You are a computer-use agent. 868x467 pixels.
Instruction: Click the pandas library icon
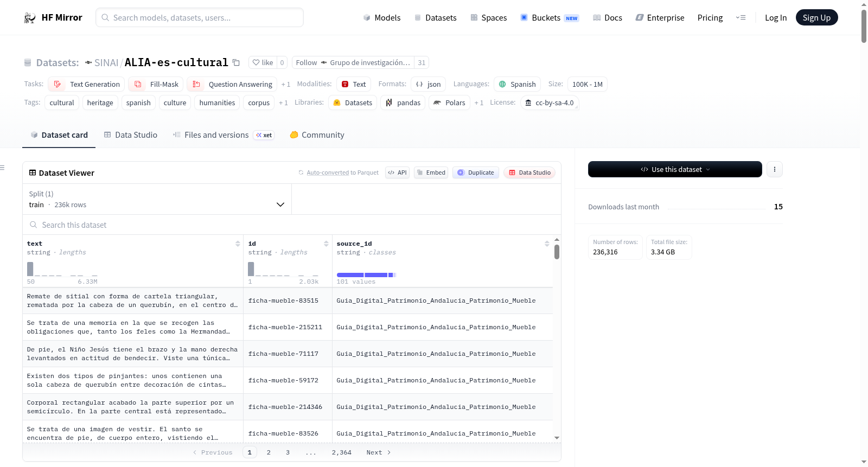389,103
